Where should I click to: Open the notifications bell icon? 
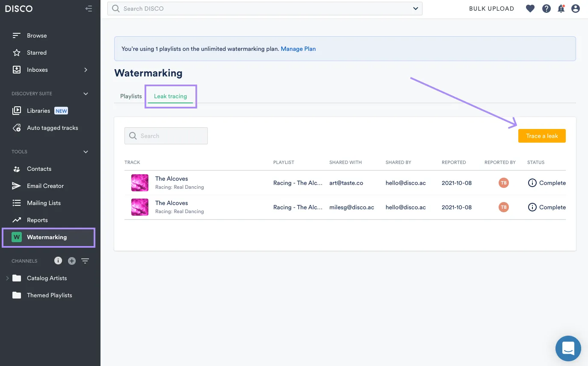[561, 9]
